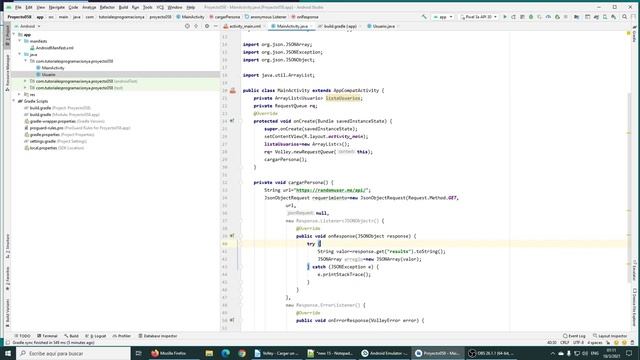Screen dimensions: 640x360
Task: Open File Explorer from the taskbar
Action: pyautogui.click(x=209, y=353)
